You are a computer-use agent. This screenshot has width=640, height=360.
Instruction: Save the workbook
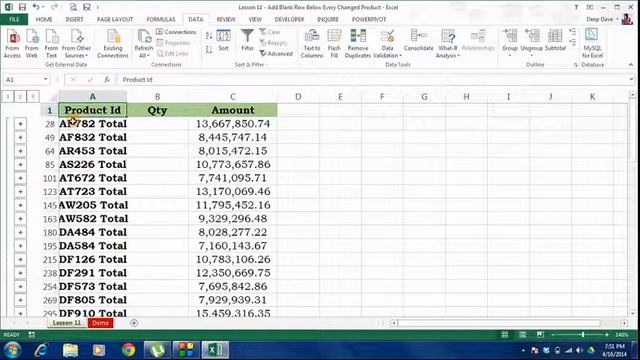pos(22,7)
